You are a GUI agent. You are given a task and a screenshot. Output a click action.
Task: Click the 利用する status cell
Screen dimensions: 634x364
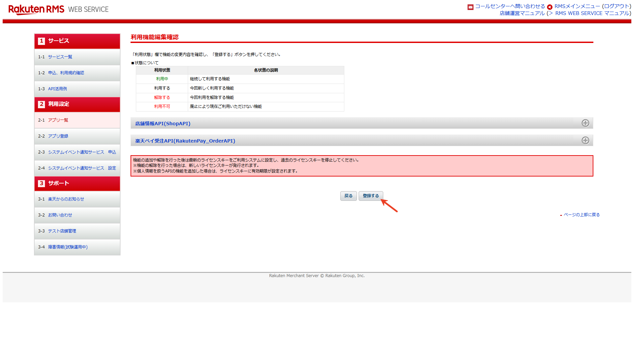162,88
